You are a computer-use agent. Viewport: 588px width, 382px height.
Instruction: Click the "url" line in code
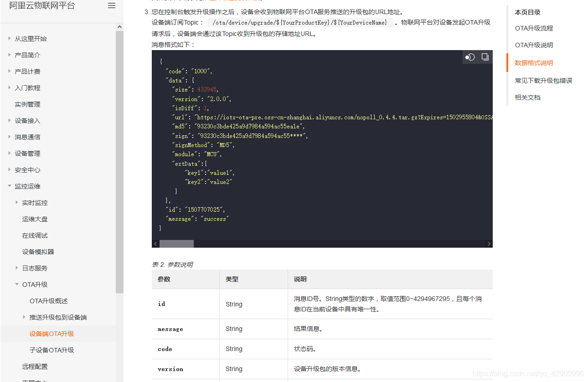[332, 117]
